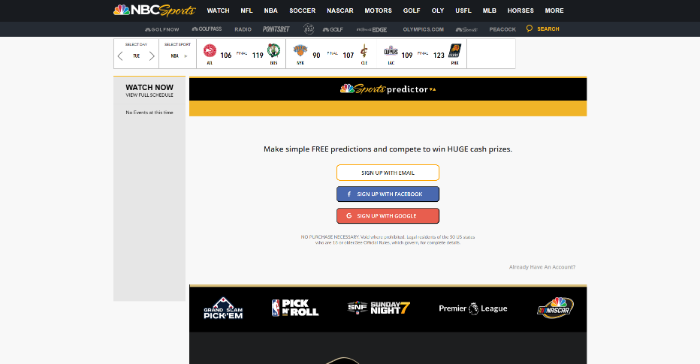Viewport: 700px width, 364px height.
Task: Select the Cavaliers score 107
Action: click(348, 55)
